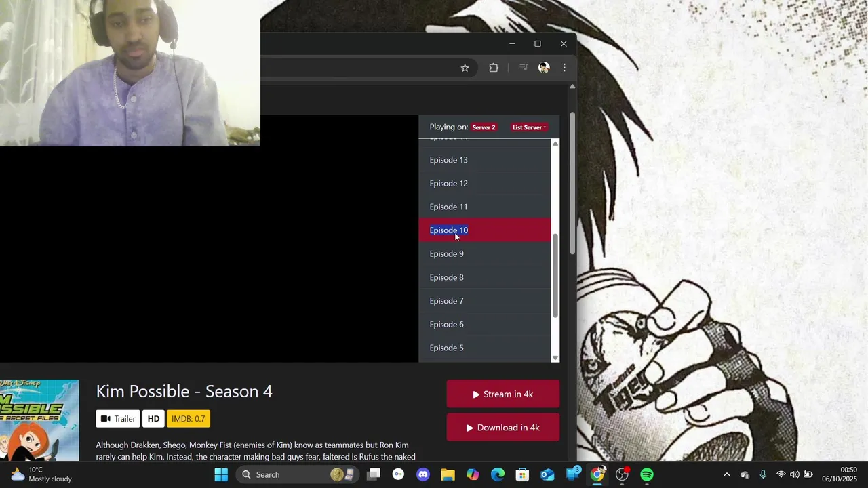Open the taskbar app with badge 3

572,474
